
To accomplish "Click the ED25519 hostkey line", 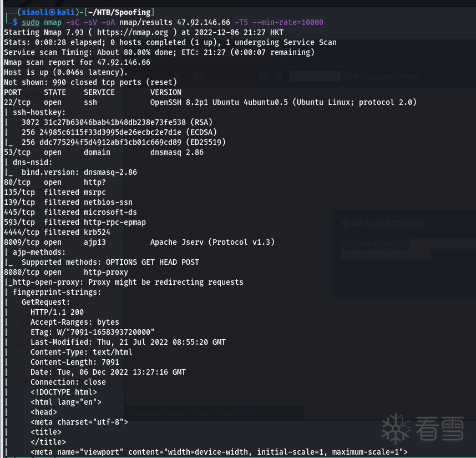I will pos(124,142).
